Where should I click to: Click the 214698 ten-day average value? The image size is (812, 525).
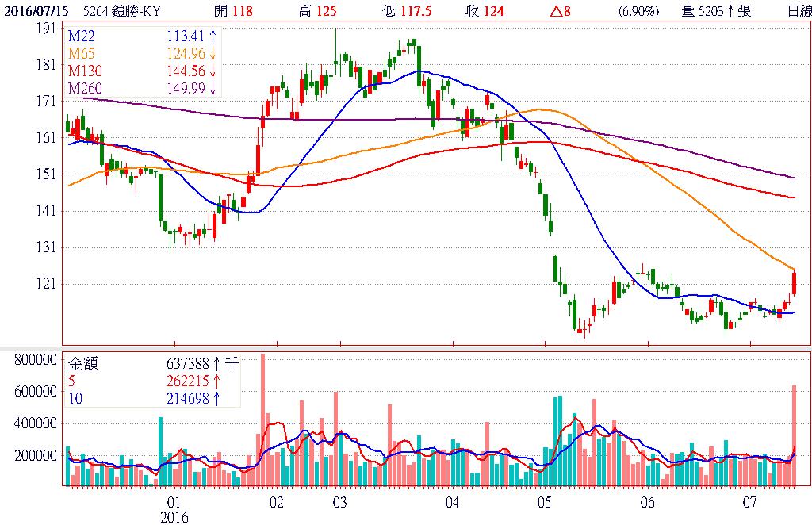point(190,400)
